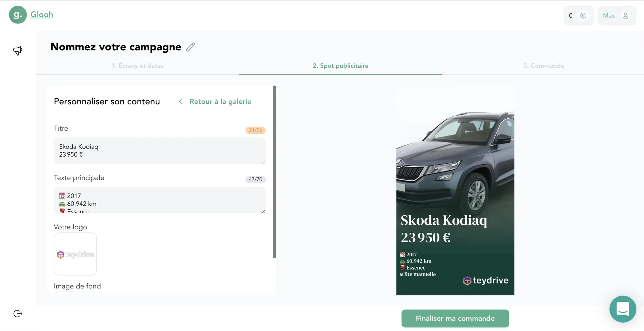Click the Image de fond label
The width and height of the screenshot is (644, 331).
(x=77, y=286)
